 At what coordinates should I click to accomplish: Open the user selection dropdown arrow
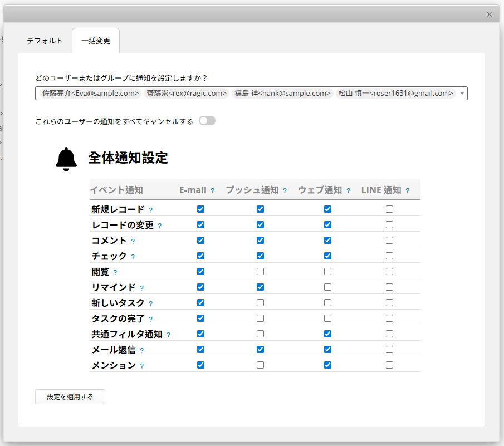click(x=462, y=94)
